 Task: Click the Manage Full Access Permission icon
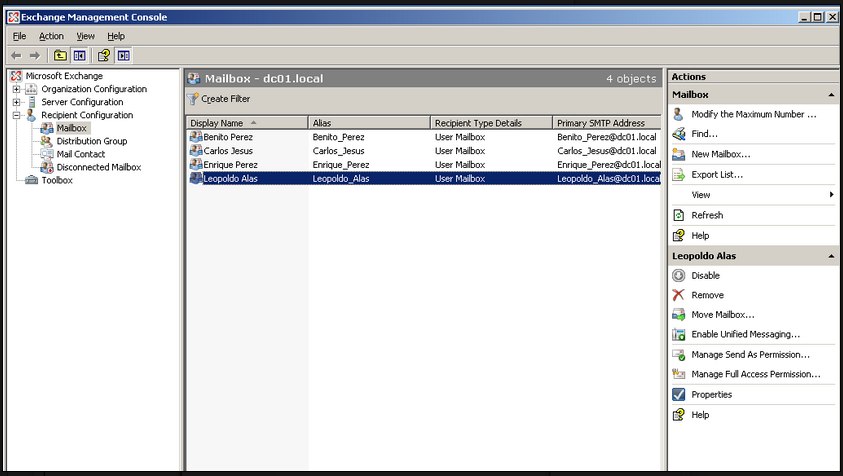678,374
